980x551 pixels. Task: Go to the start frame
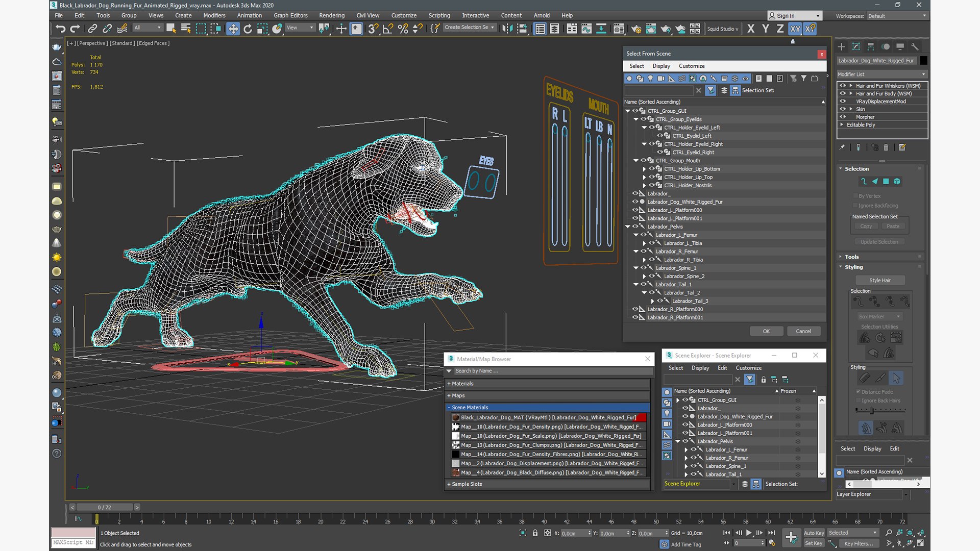point(726,533)
